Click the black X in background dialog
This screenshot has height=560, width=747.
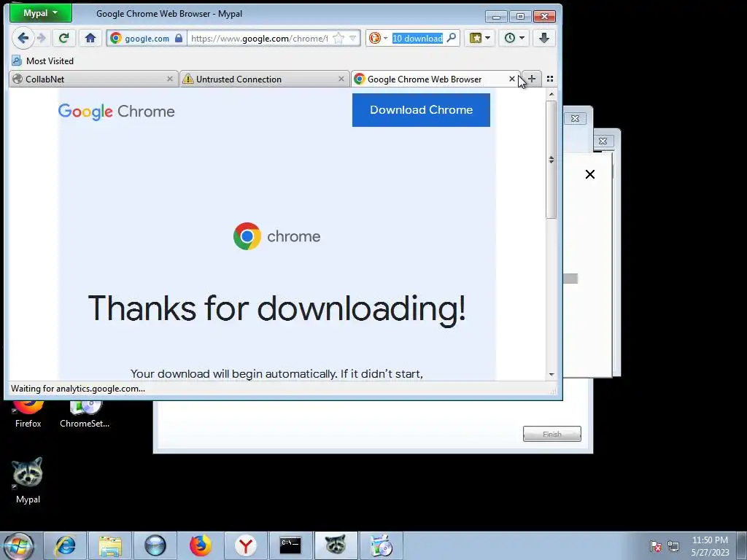[589, 174]
